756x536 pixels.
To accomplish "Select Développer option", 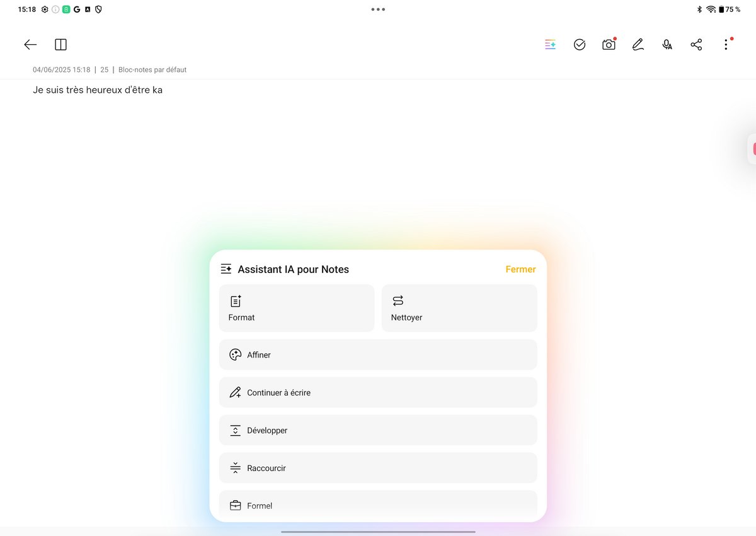I will 378,431.
